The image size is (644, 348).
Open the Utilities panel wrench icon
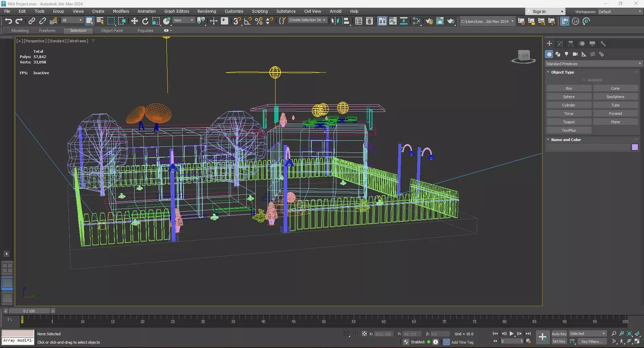coord(603,44)
